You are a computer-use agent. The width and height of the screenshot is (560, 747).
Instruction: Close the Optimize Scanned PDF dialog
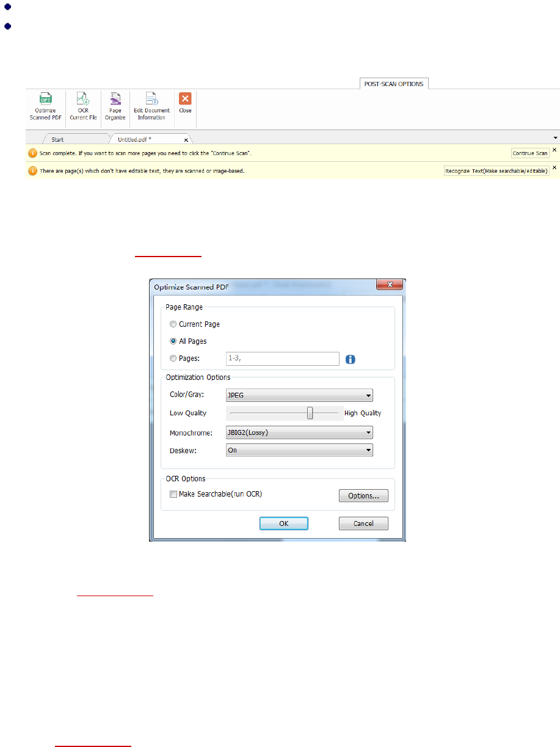tap(389, 285)
